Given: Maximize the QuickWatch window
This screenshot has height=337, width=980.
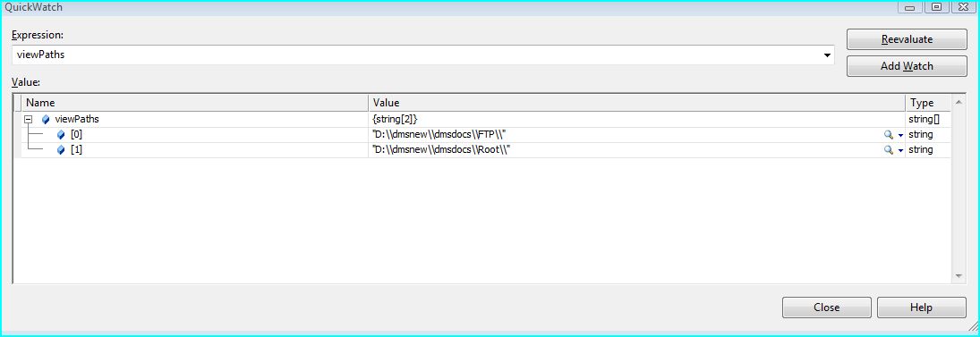Looking at the screenshot, I should (935, 7).
